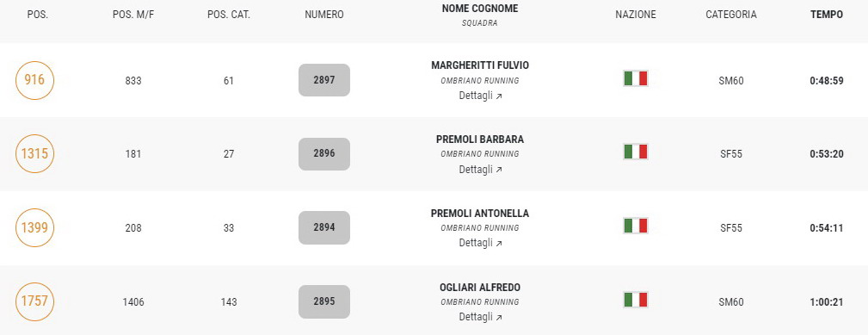868x335 pixels.
Task: Click the Italian flag in Premoli Barbara's row
Action: pyautogui.click(x=636, y=152)
